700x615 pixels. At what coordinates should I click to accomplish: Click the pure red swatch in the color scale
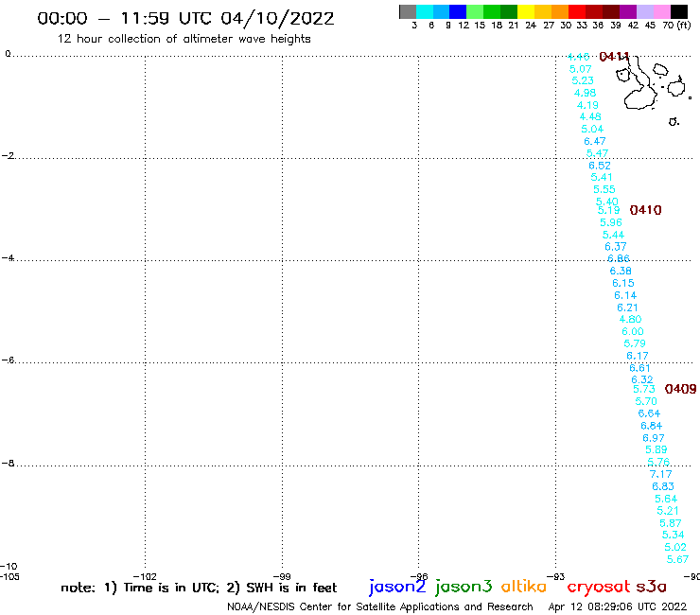(x=577, y=11)
